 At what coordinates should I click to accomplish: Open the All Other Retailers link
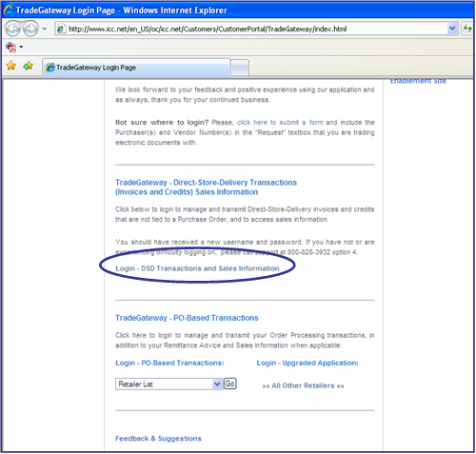pos(303,385)
